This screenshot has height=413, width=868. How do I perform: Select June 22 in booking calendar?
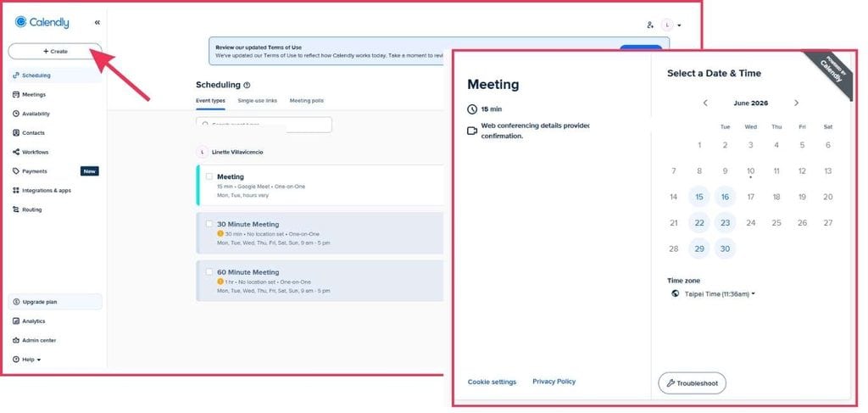click(699, 222)
